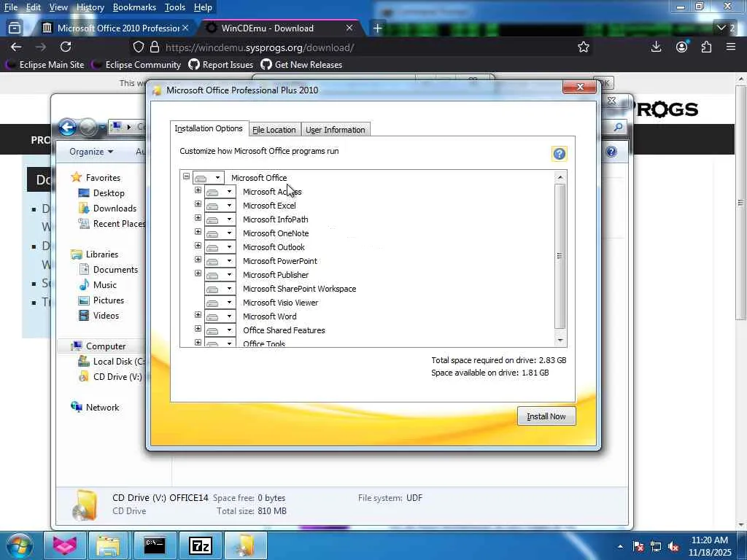Screen dimensions: 747x560
Task: Expand the Office Shared Features node
Action: [198, 329]
